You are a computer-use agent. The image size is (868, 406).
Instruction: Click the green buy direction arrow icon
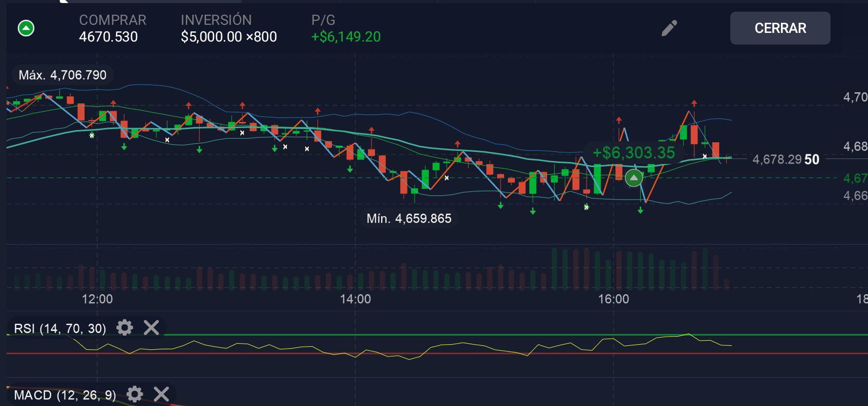[26, 28]
